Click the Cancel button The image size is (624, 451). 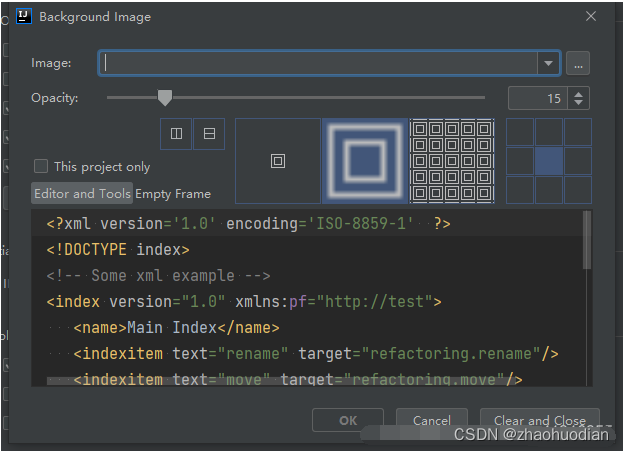[x=432, y=420]
